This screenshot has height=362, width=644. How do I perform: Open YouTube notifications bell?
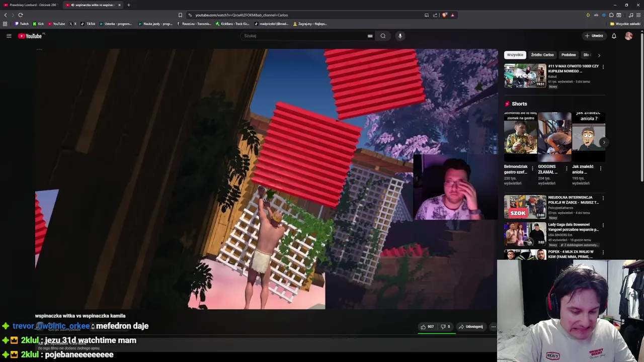coord(614,36)
